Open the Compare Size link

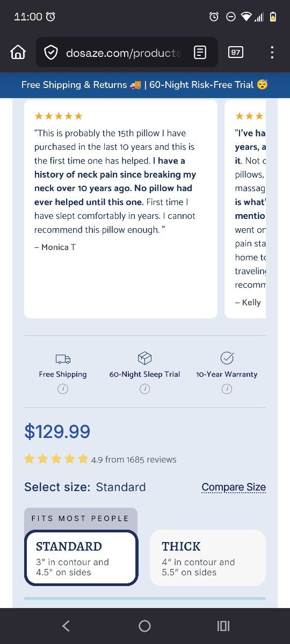234,487
